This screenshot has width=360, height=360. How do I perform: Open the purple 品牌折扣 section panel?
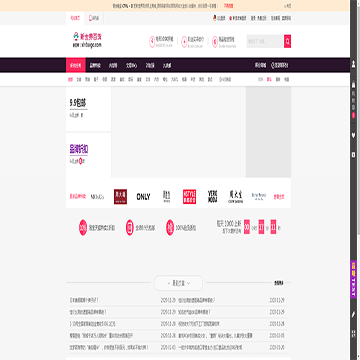tap(88, 155)
